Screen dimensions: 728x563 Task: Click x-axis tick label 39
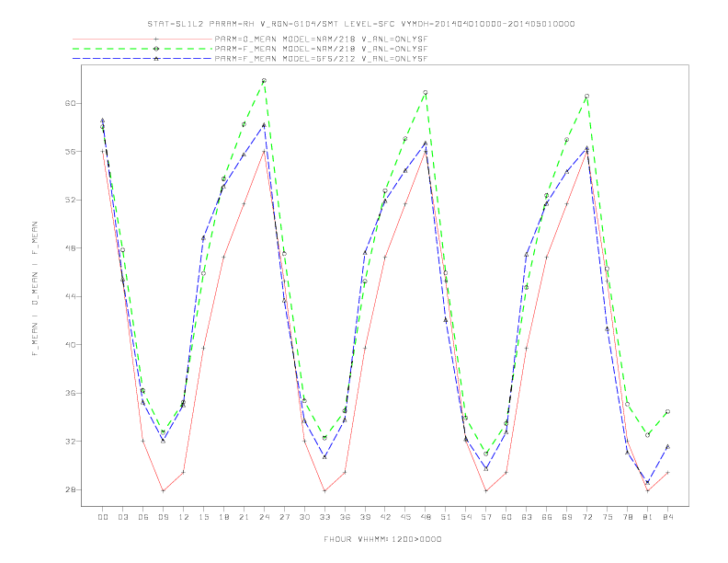365,517
